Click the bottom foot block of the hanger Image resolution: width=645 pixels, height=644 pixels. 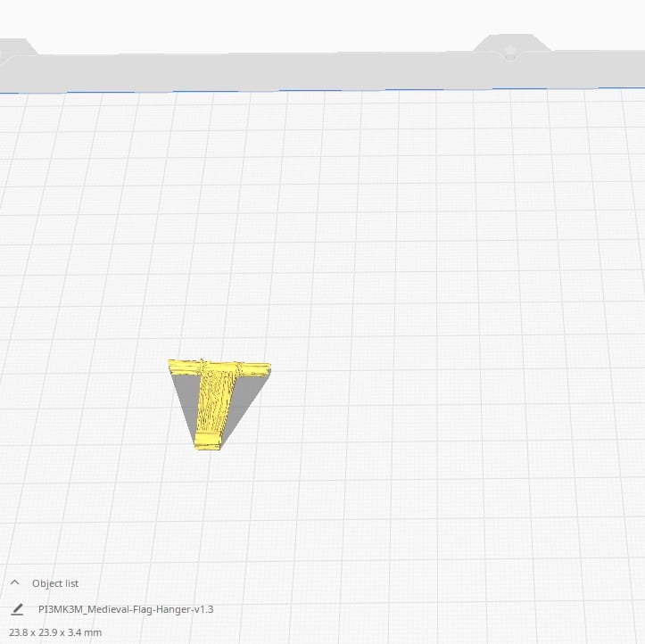tap(209, 440)
